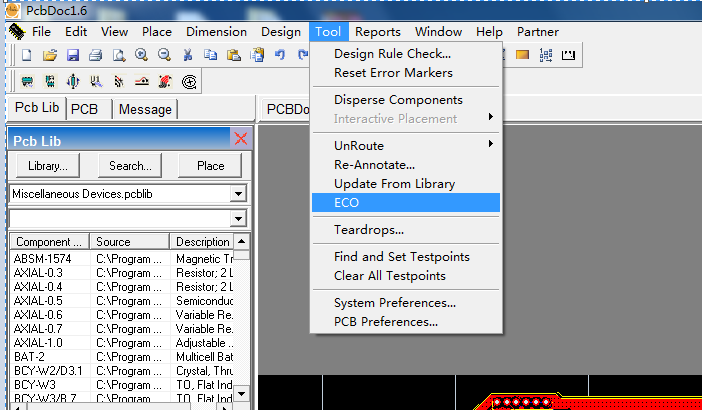Open the Miscellaneous Devices.pcblib library dropdown

click(238, 193)
